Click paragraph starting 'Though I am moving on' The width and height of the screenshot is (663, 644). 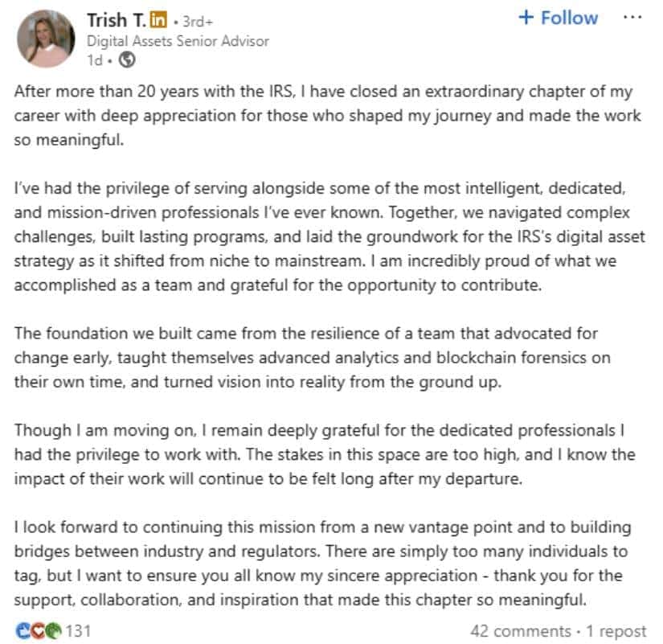(325, 454)
